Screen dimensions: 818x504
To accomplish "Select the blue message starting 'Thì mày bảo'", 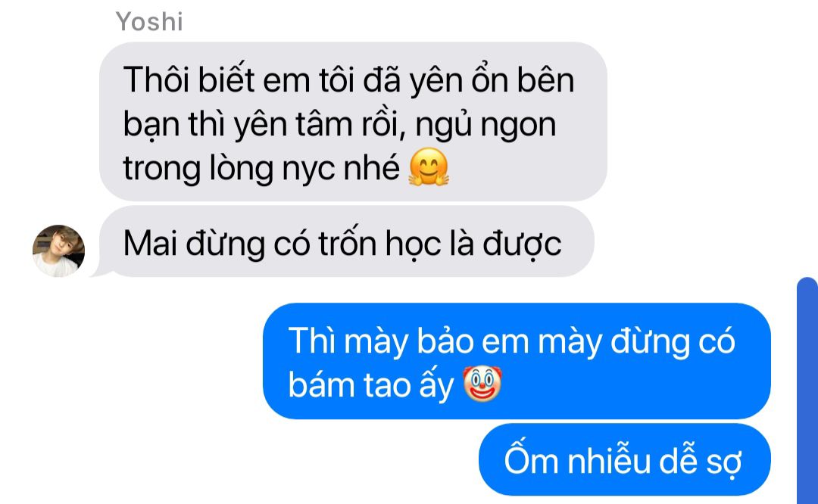I will tap(517, 361).
